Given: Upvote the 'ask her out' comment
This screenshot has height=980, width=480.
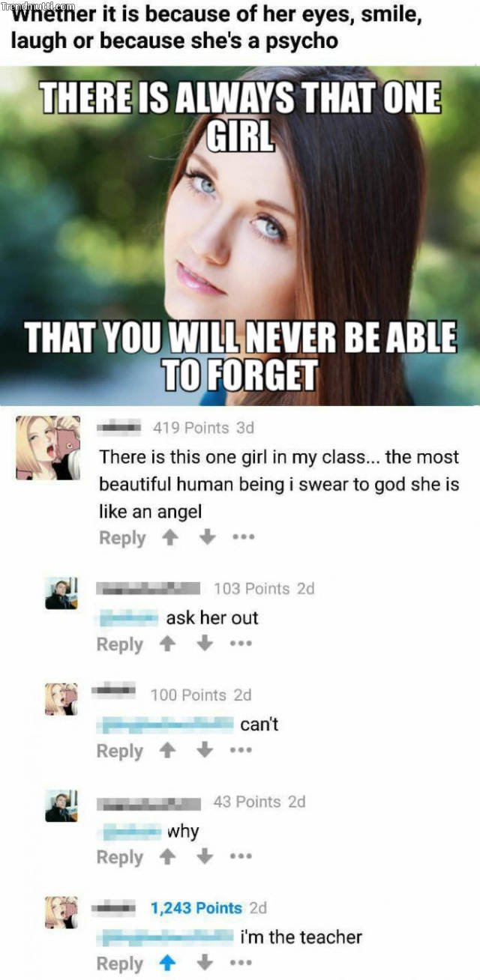Looking at the screenshot, I should pos(168,644).
